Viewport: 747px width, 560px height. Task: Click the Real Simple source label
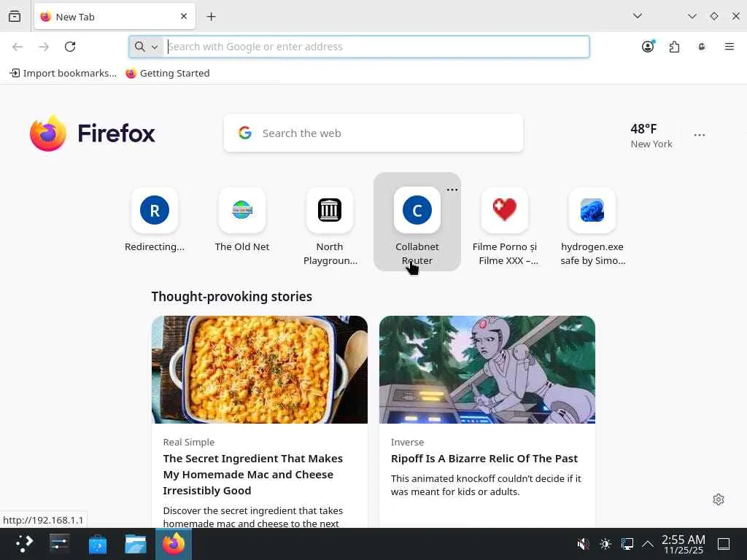pos(189,442)
